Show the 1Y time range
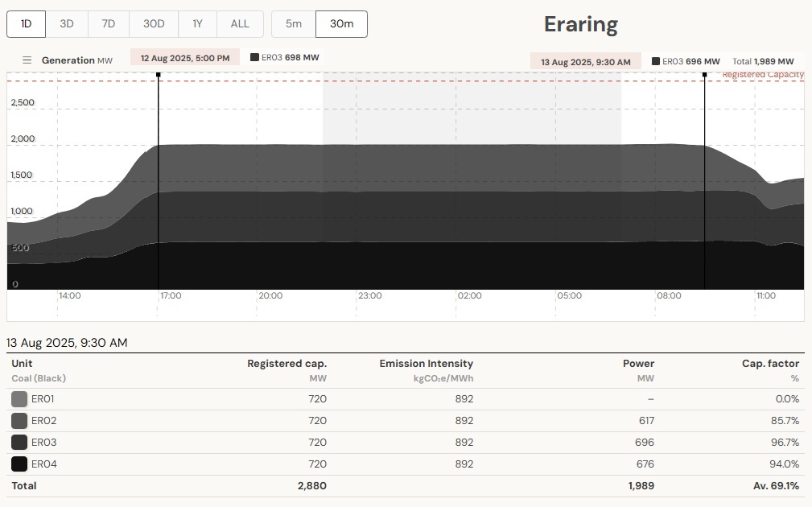The width and height of the screenshot is (812, 507). point(197,24)
